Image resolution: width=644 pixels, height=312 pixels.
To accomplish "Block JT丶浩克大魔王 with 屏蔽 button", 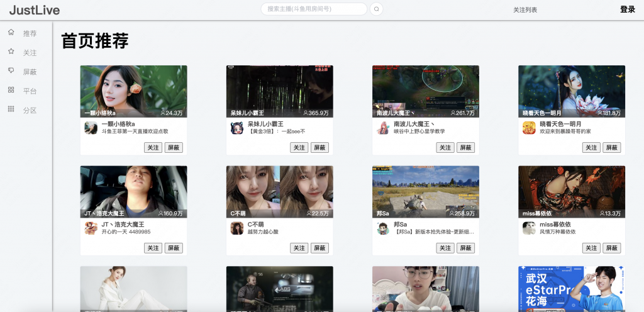I will [x=174, y=248].
